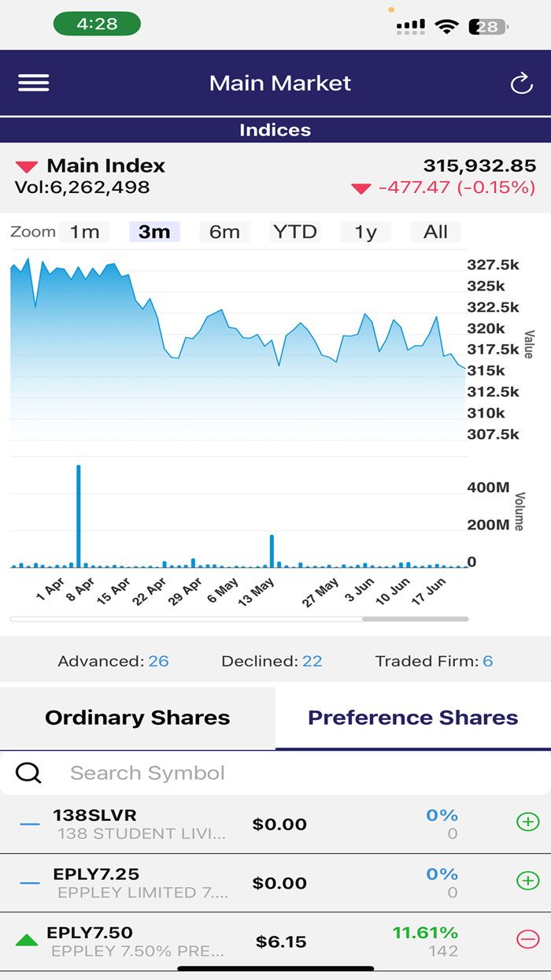Viewport: 551px width, 980px height.
Task: Click the Advanced: 26 link
Action: (114, 661)
